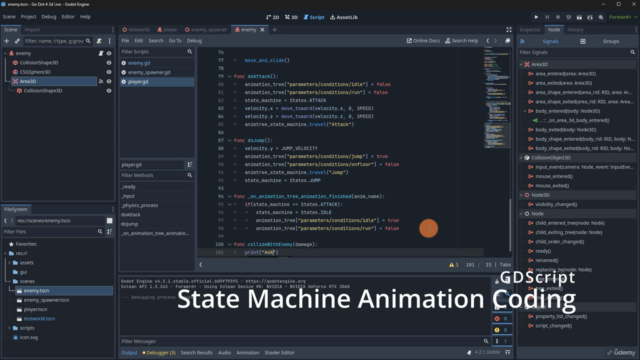This screenshot has height=360, width=640.
Task: Collapse Node3D signals group
Action: tap(521, 195)
